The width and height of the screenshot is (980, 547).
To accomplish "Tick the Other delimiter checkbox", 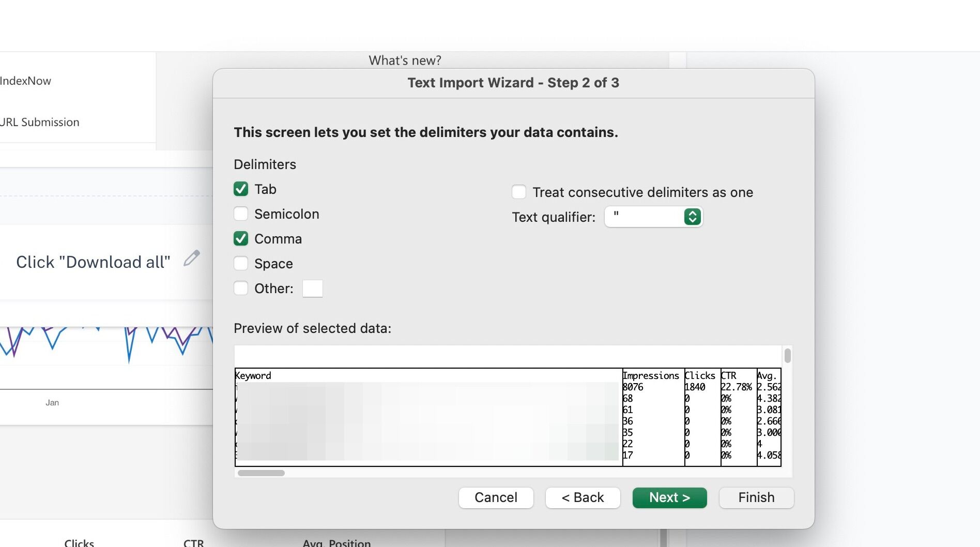I will [x=241, y=288].
